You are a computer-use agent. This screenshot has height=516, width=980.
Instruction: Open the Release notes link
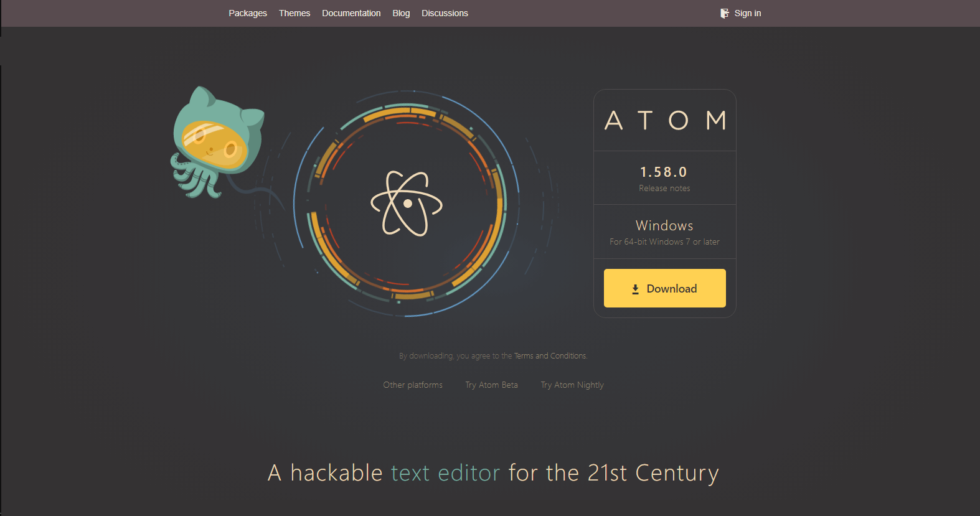[664, 188]
